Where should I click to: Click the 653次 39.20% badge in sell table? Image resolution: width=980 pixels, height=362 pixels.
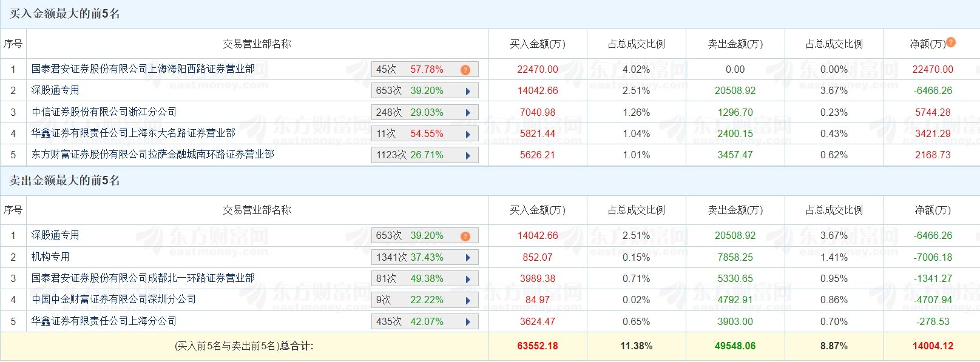tap(425, 236)
